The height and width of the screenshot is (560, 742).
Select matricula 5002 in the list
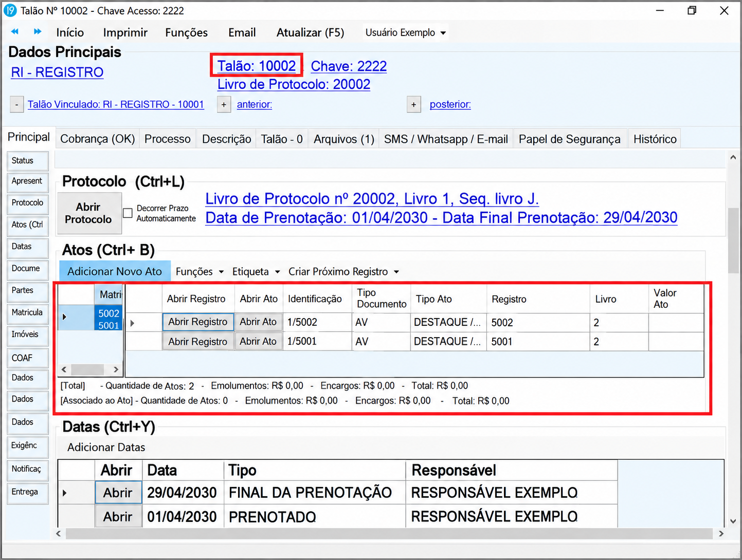[x=108, y=313]
